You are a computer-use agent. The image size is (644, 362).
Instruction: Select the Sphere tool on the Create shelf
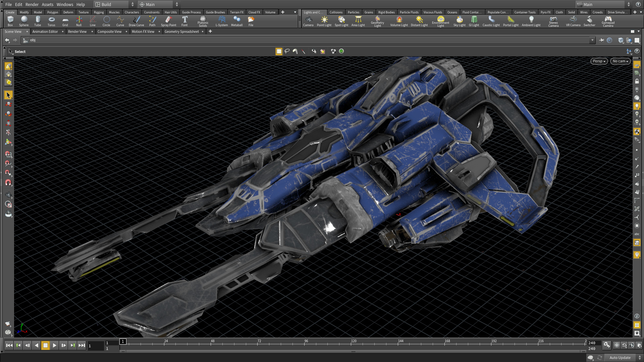pyautogui.click(x=24, y=21)
